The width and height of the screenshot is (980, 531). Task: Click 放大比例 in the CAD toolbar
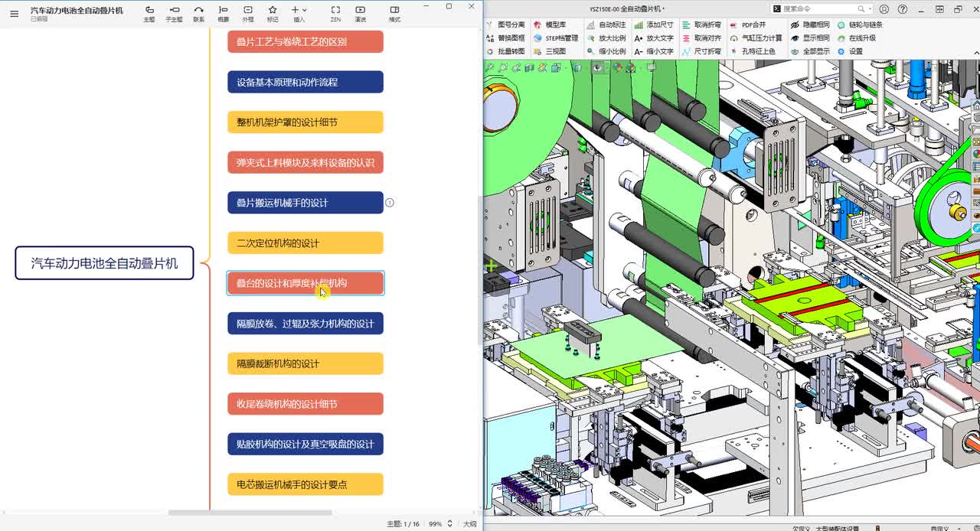point(606,37)
